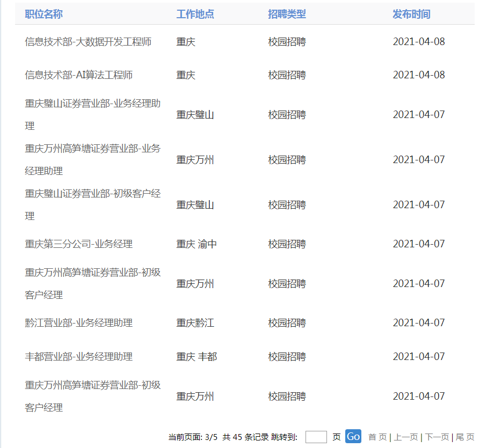Go to previous page via 上一页
Viewport: 487px width, 448px height.
(405, 437)
